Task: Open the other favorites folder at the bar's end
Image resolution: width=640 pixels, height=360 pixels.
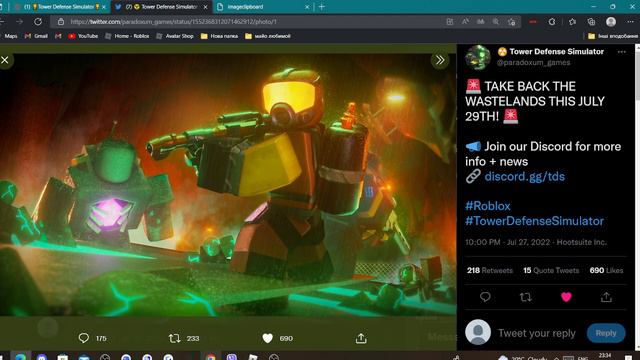Action: [613, 36]
